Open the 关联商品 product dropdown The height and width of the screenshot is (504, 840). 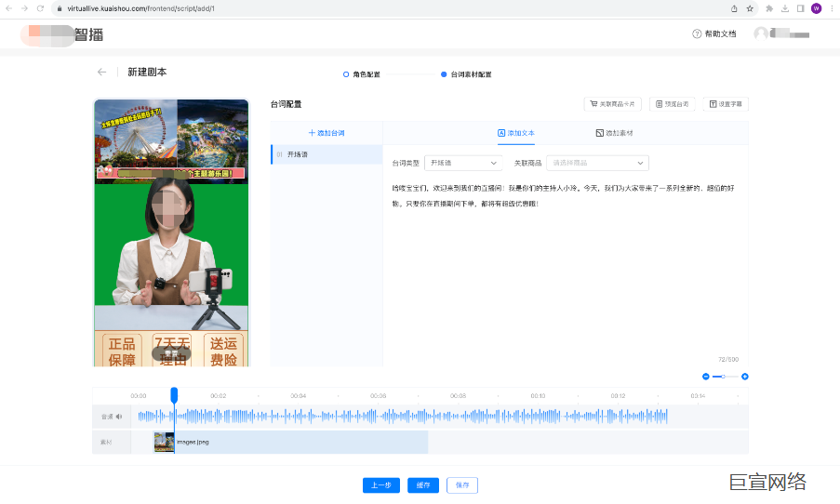pyautogui.click(x=597, y=163)
